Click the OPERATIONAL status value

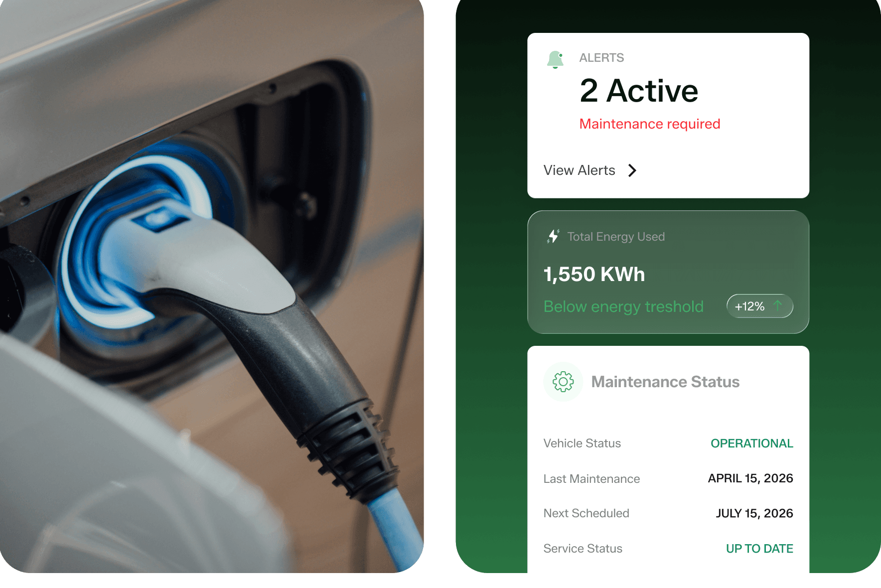coord(752,443)
